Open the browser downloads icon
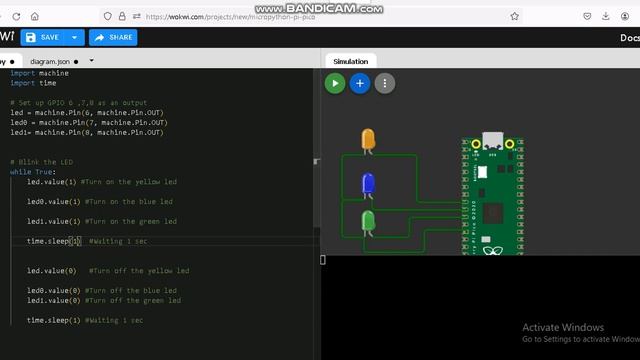 [606, 16]
